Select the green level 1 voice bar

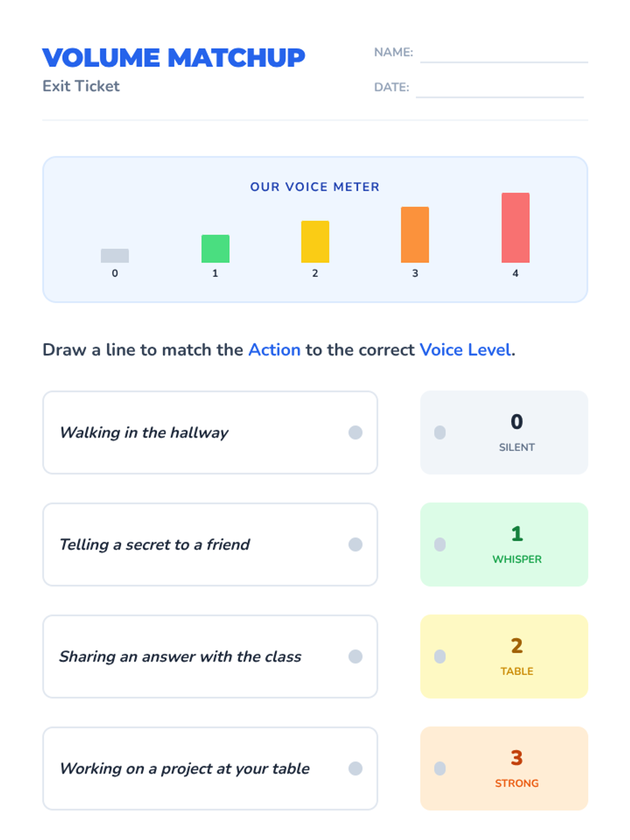[215, 249]
